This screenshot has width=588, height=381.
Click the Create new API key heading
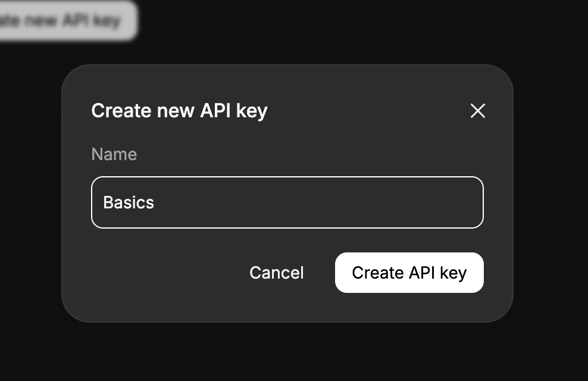(179, 111)
